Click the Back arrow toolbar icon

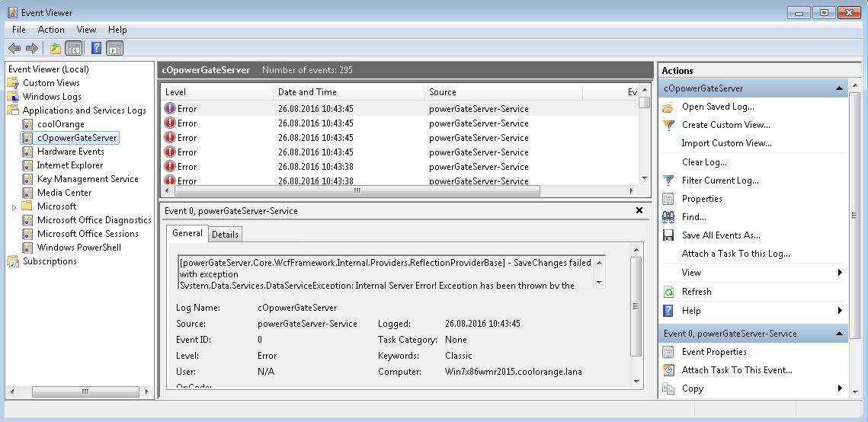(x=14, y=49)
